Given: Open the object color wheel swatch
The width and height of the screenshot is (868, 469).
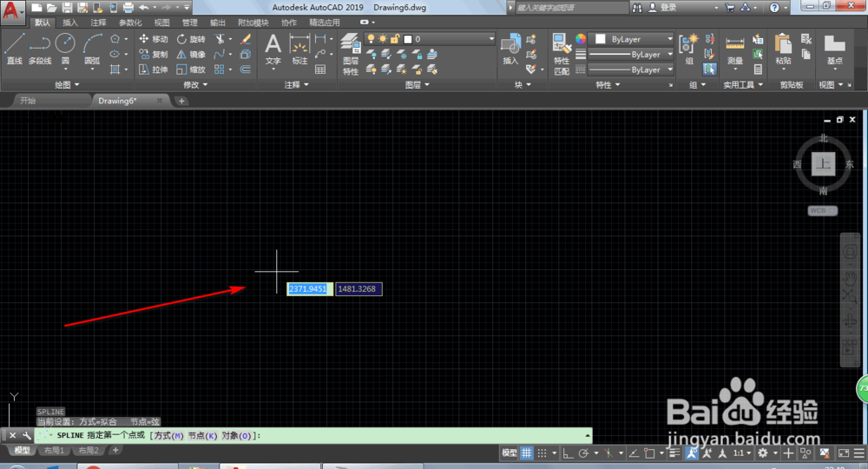Looking at the screenshot, I should pos(580,39).
